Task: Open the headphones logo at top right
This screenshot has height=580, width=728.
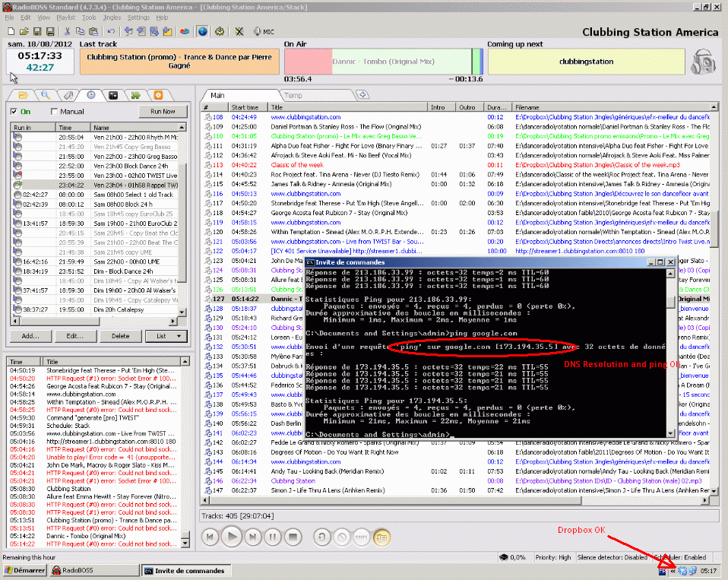Action: (x=704, y=62)
